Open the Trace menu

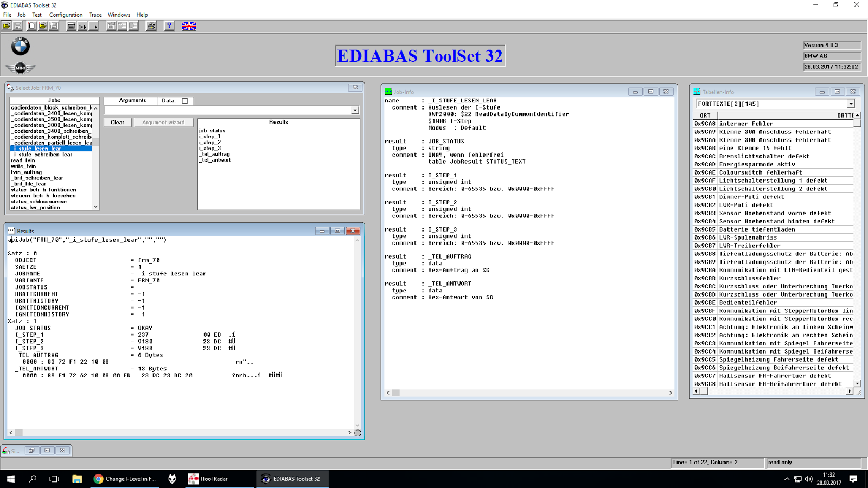pos(95,15)
